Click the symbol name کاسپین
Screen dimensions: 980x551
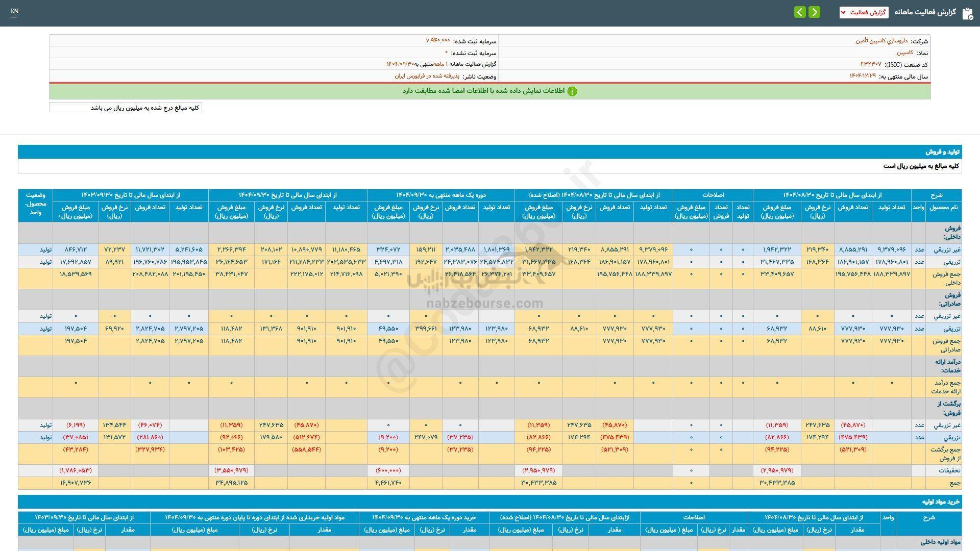[x=905, y=53]
